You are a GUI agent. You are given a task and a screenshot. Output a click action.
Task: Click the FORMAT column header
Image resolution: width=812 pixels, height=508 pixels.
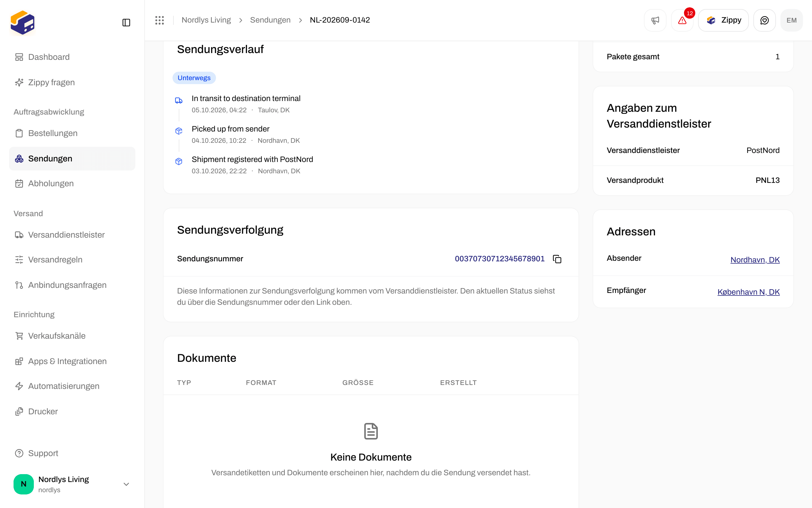[261, 383]
